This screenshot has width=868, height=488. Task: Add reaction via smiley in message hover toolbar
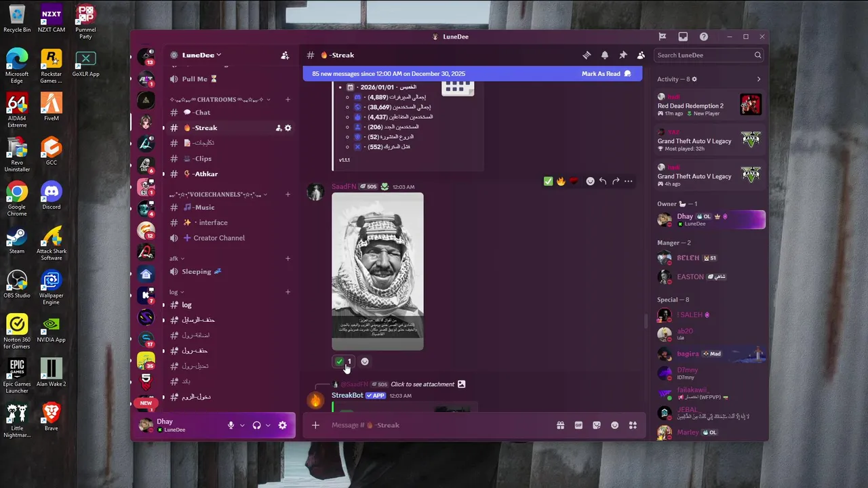point(590,181)
